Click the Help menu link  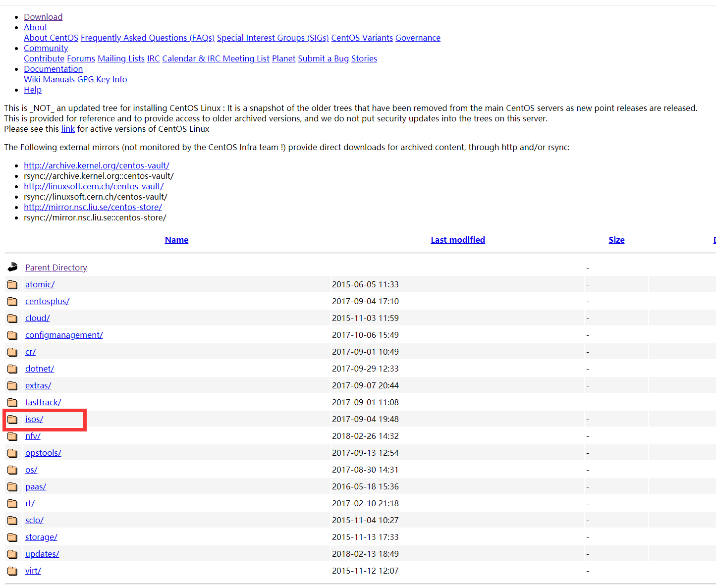click(33, 90)
